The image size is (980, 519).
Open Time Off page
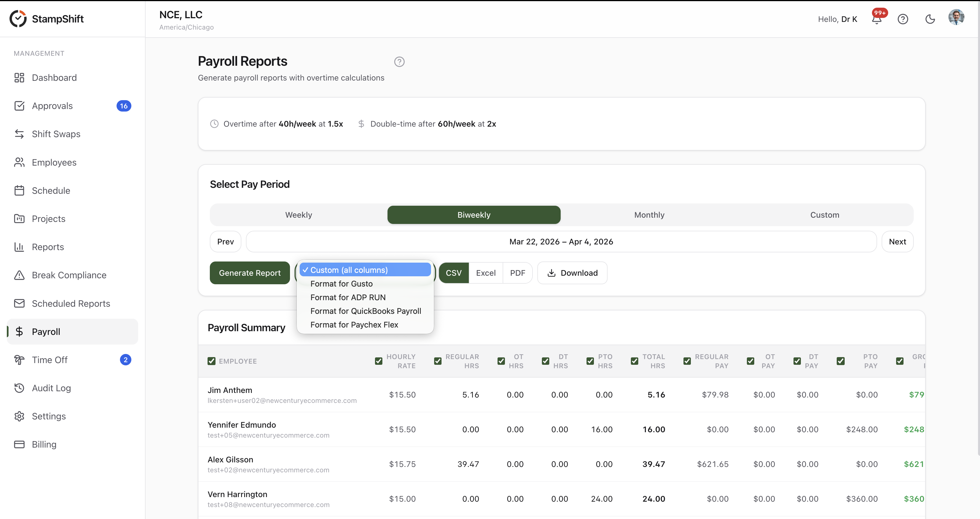pyautogui.click(x=72, y=360)
